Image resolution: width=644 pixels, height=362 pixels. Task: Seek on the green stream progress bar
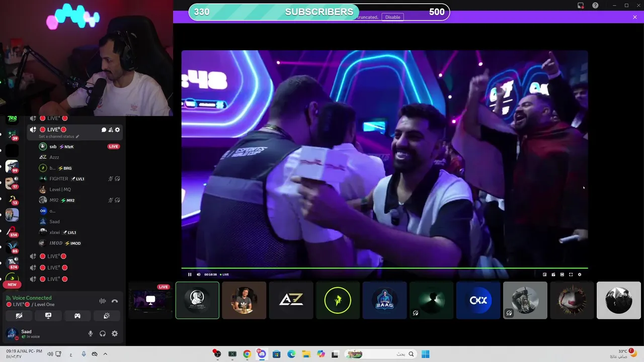point(384,268)
